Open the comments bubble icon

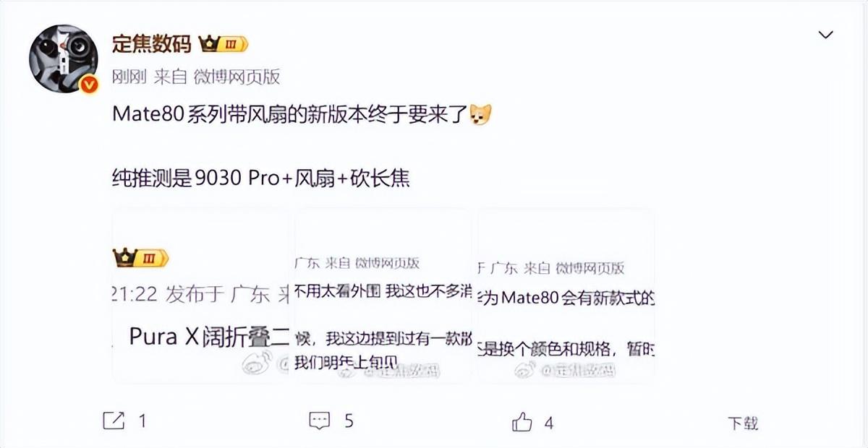[x=320, y=421]
